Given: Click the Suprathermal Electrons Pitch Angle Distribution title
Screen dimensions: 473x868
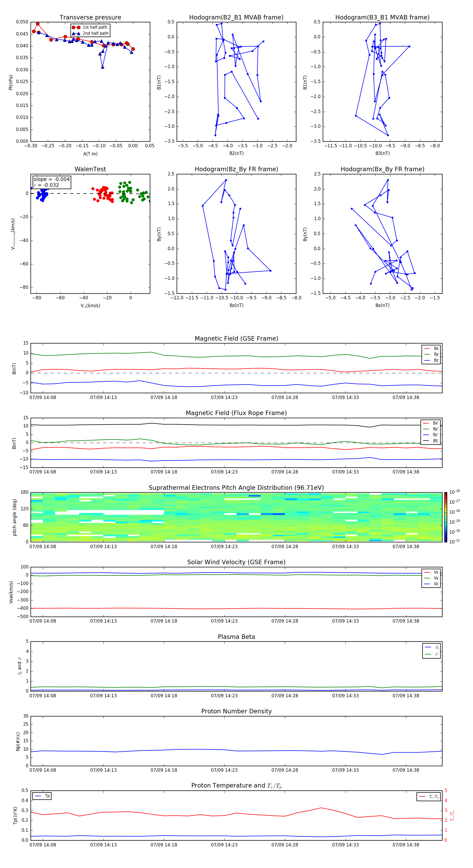Looking at the screenshot, I should point(236,488).
